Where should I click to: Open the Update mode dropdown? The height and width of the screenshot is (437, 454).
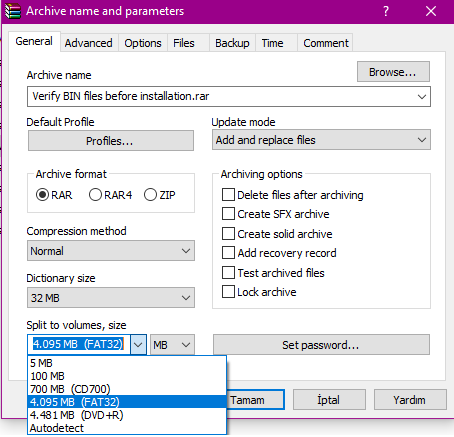321,140
